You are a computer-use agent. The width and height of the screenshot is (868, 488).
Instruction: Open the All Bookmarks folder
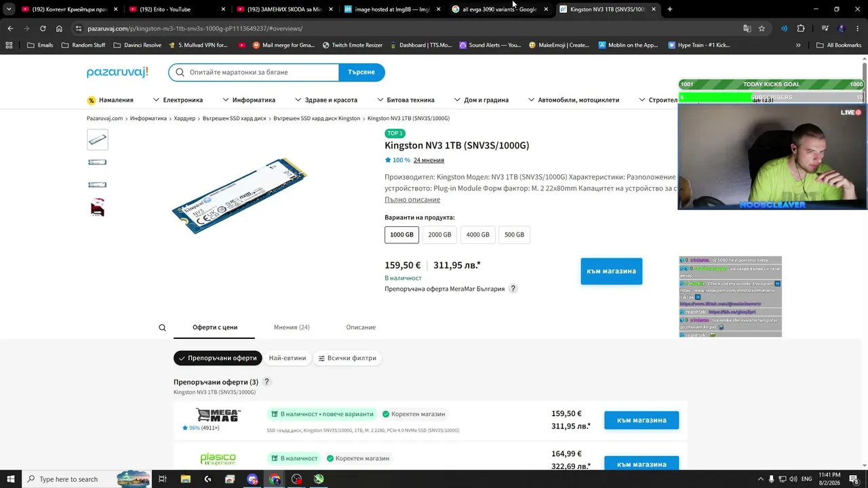point(839,45)
